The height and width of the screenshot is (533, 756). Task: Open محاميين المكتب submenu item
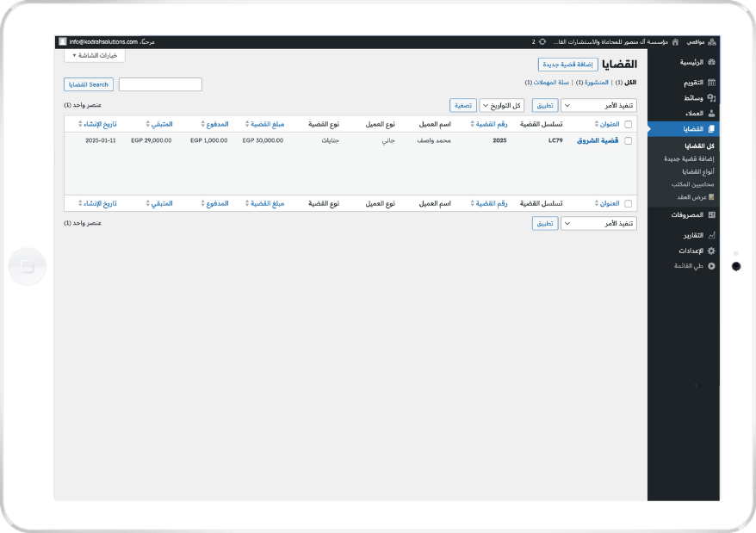693,184
